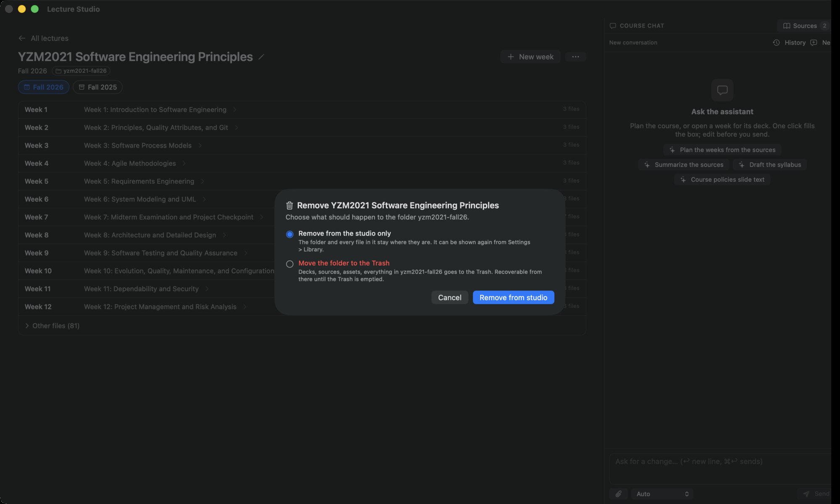Confirm with Remove from studio button
This screenshot has width=840, height=504.
513,297
